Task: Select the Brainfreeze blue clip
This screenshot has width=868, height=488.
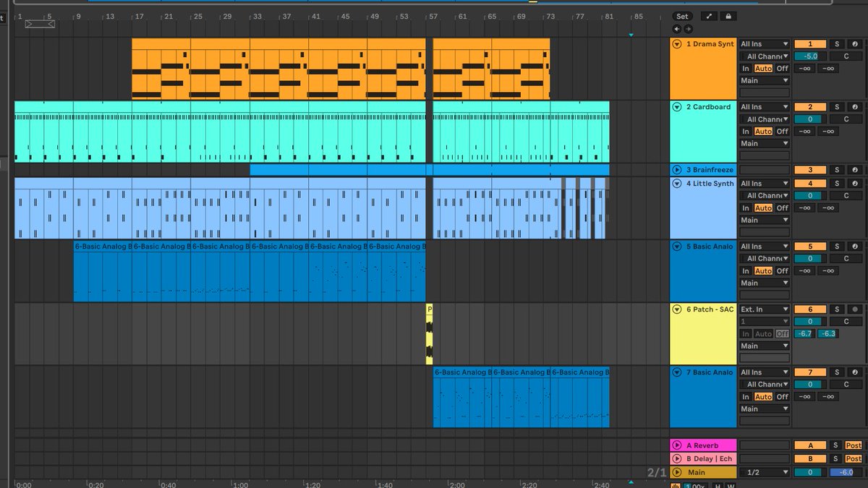Action: point(429,170)
